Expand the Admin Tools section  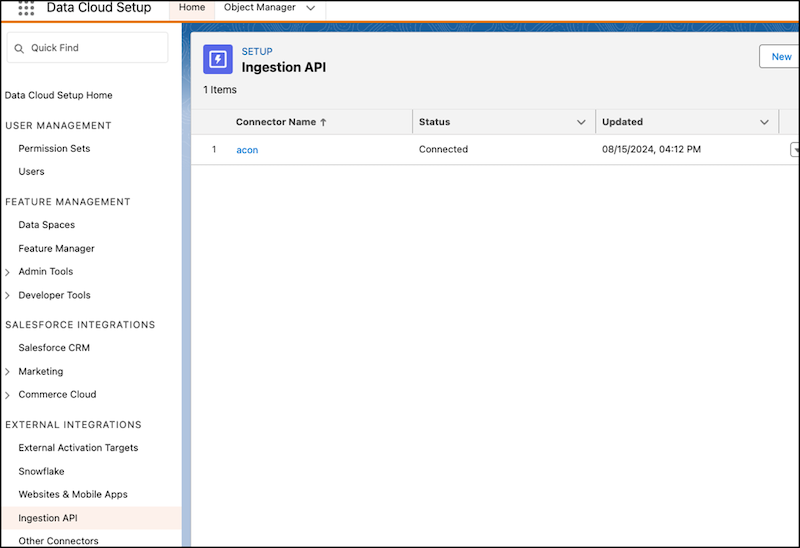point(7,272)
